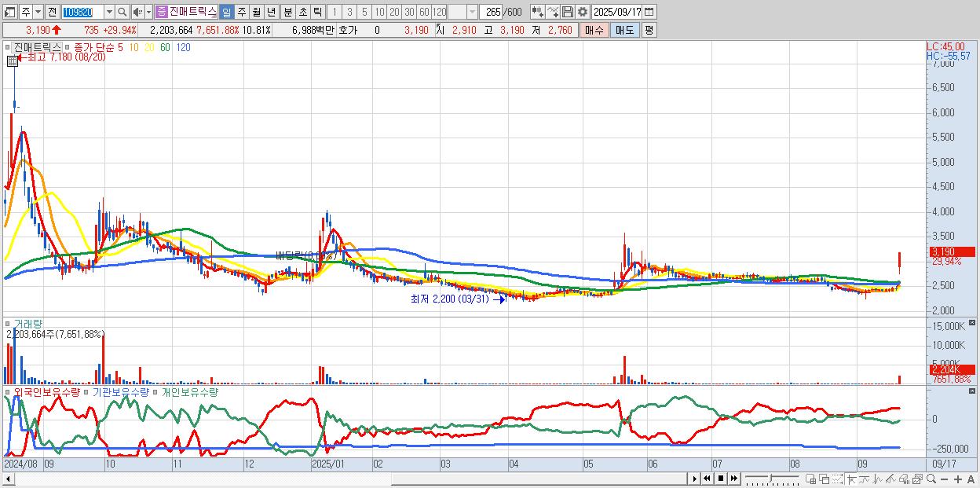Choose the 1 interval button

pos(335,12)
